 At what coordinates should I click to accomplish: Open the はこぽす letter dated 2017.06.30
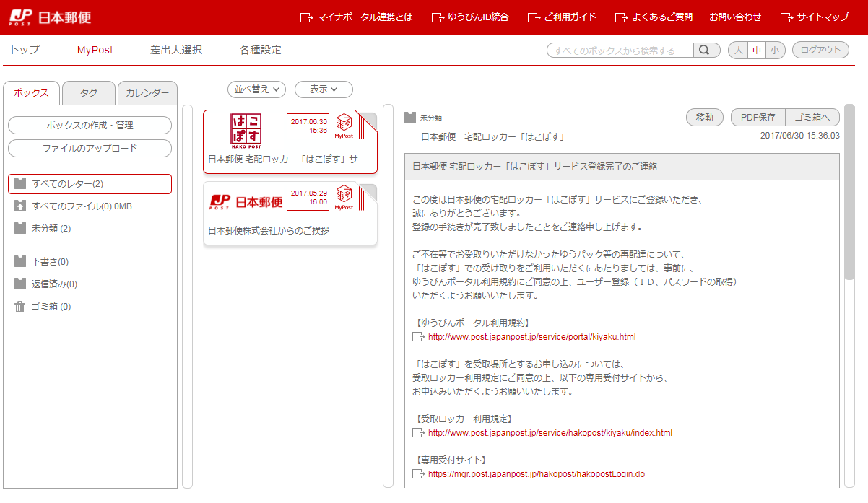click(x=290, y=142)
